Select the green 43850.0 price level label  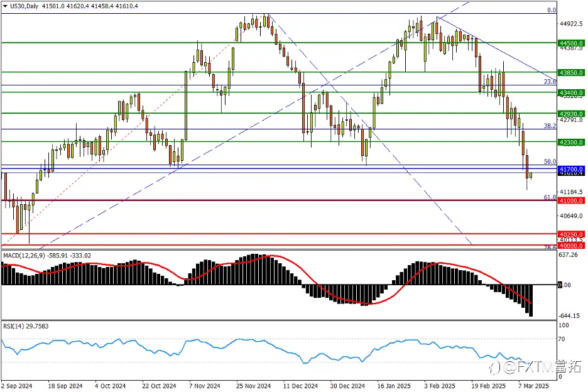[x=571, y=72]
